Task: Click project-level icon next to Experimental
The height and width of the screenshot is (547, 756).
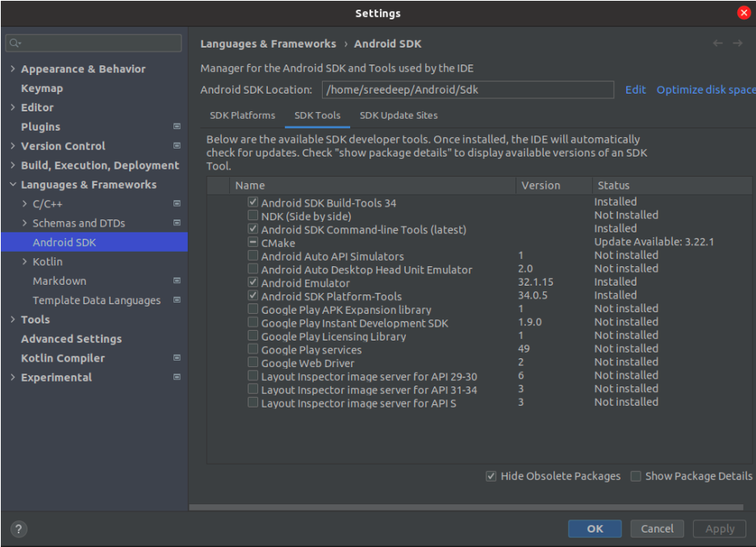Action: pyautogui.click(x=177, y=377)
